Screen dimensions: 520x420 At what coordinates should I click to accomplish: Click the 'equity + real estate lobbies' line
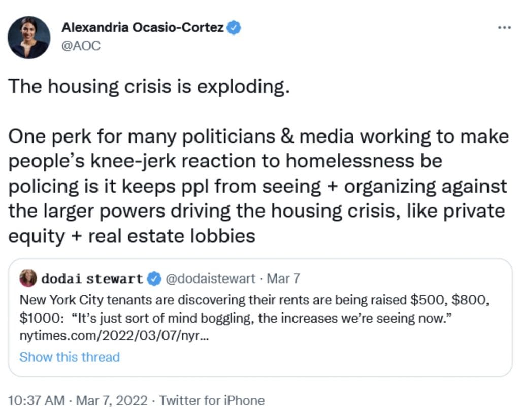(x=132, y=236)
